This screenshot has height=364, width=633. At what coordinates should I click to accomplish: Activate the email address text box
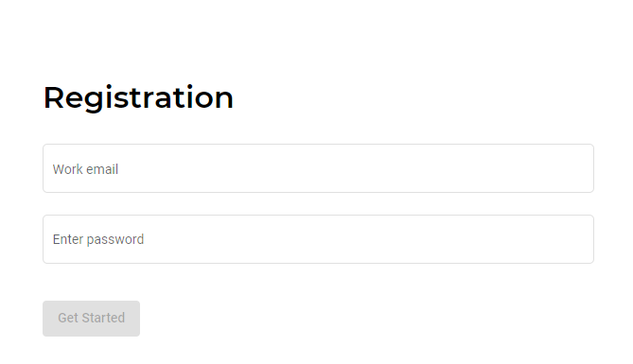318,168
